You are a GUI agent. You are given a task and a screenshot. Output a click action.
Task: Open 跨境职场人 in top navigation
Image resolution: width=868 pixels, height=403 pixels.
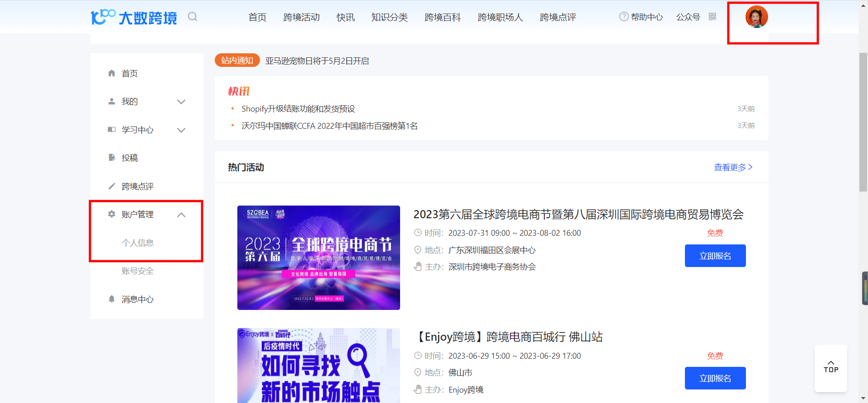pyautogui.click(x=500, y=17)
